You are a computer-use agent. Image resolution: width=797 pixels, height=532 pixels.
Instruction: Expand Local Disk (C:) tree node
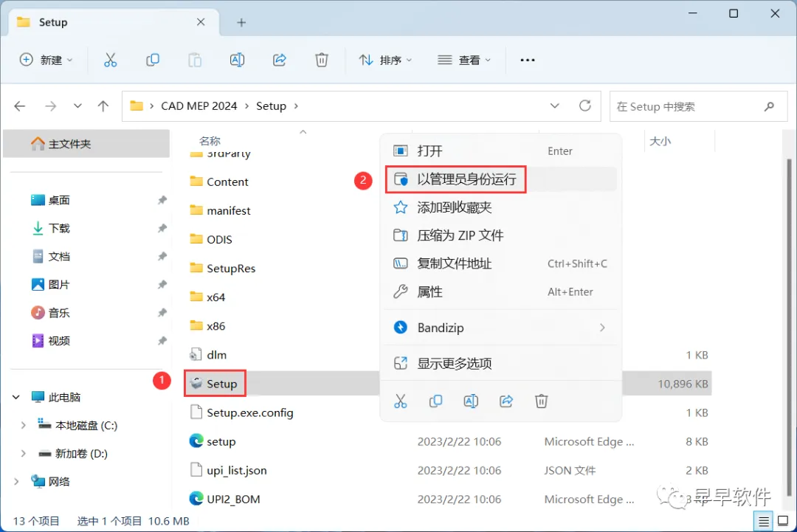23,425
